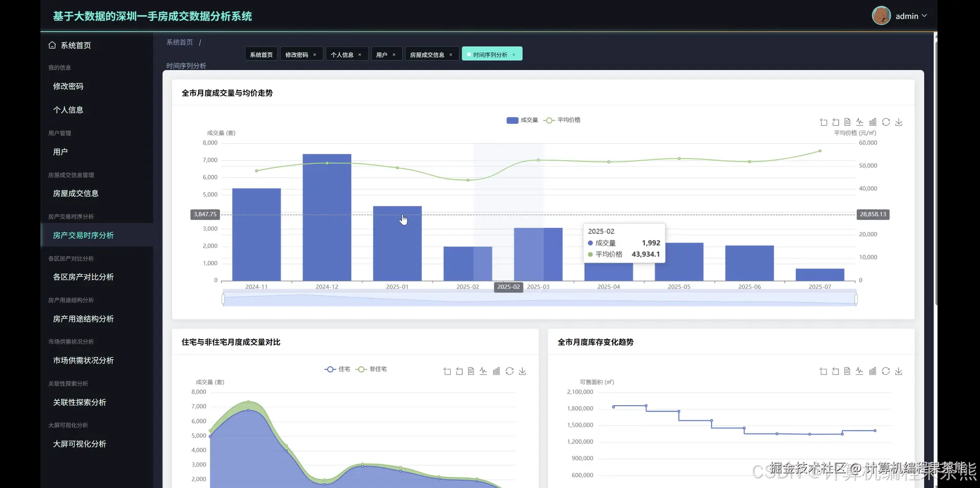Click zoom reset icon in 住宅与非住宅月度成交量对比 chart
Viewport: 980px width, 488px height.
pos(459,371)
